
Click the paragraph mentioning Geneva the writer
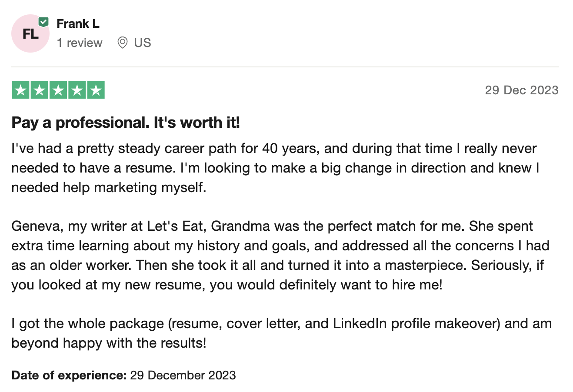tap(280, 256)
